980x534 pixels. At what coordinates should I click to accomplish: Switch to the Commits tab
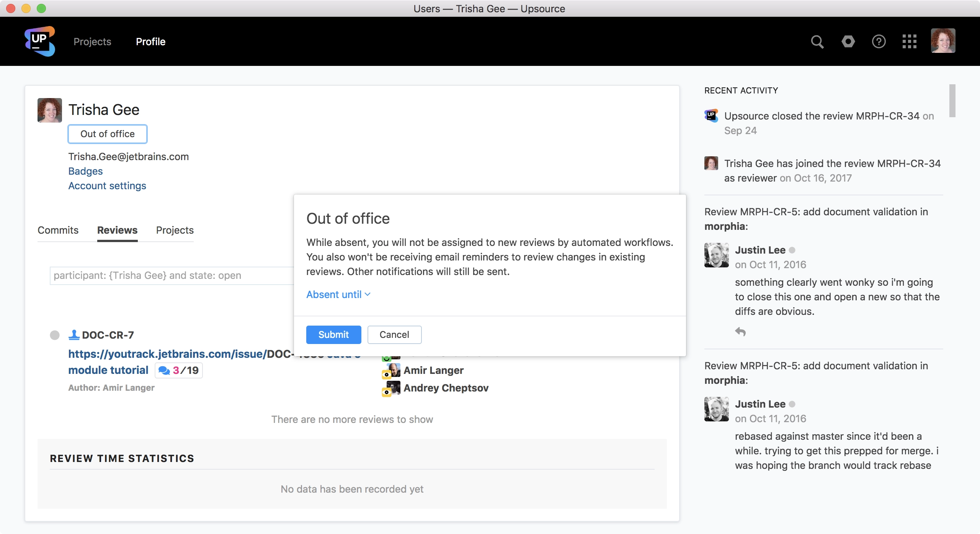(x=58, y=230)
